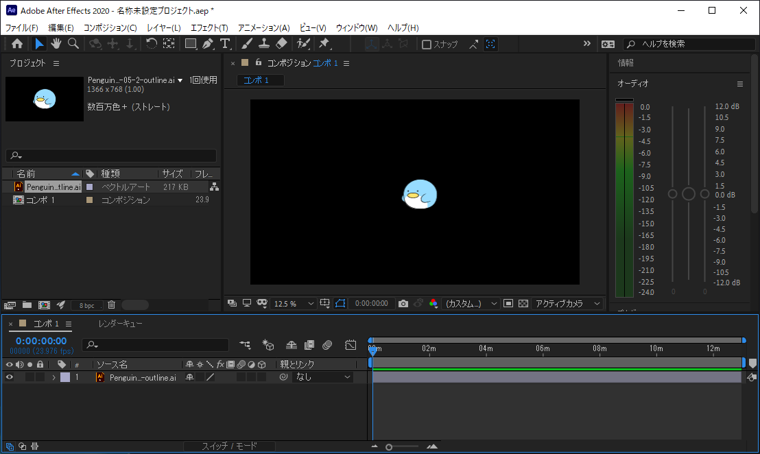The width and height of the screenshot is (760, 454).
Task: Select the Eraser tool
Action: pos(281,44)
